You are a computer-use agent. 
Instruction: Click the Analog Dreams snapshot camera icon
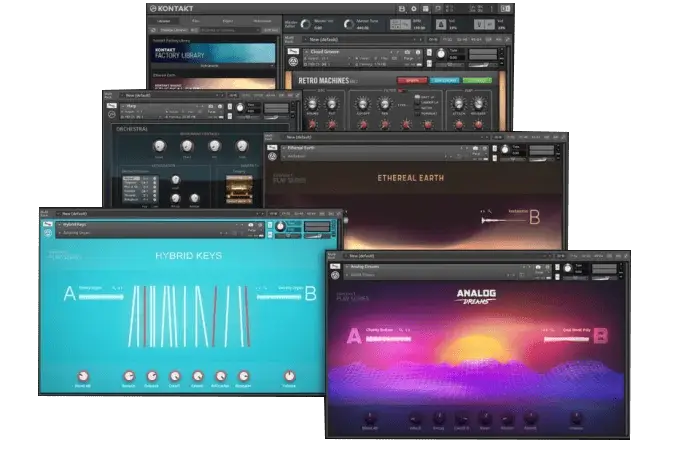538,267
